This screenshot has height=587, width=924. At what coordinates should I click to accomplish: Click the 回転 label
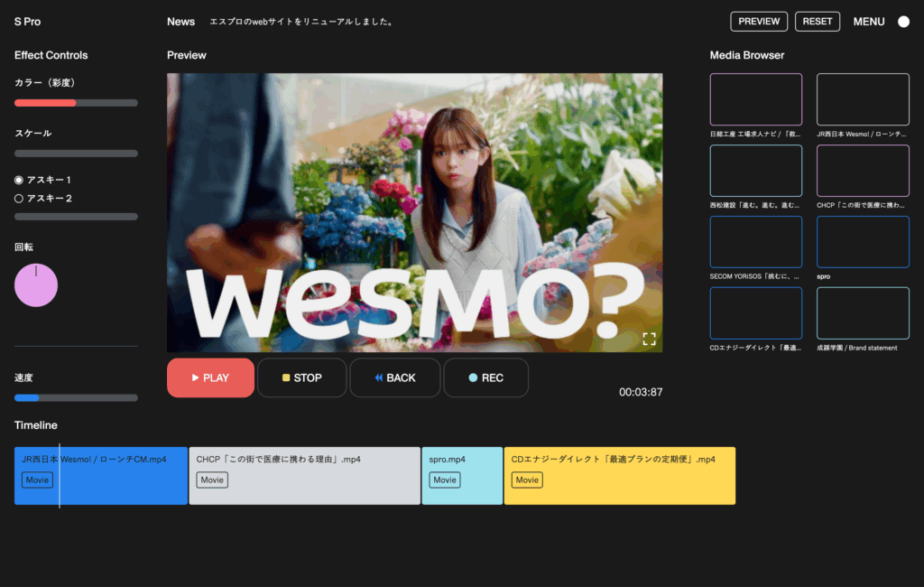click(x=23, y=247)
